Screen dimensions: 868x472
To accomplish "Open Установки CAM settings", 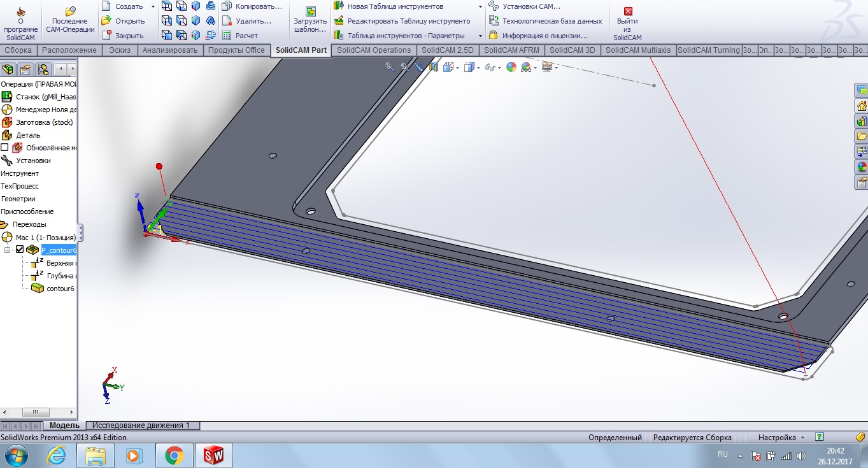I will pos(525,6).
